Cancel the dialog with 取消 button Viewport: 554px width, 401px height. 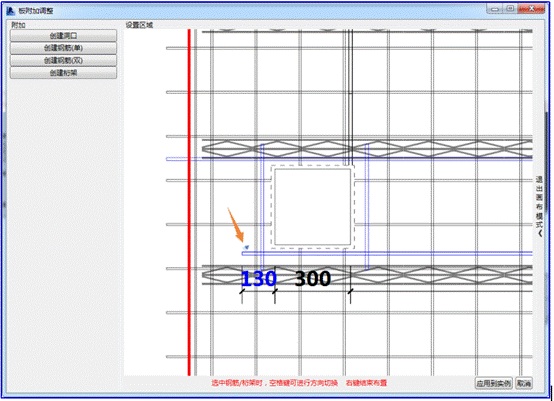(x=524, y=383)
